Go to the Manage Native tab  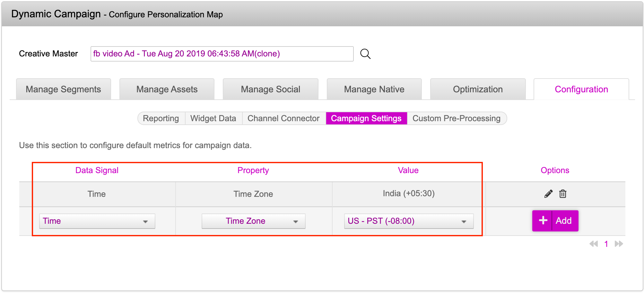[374, 89]
